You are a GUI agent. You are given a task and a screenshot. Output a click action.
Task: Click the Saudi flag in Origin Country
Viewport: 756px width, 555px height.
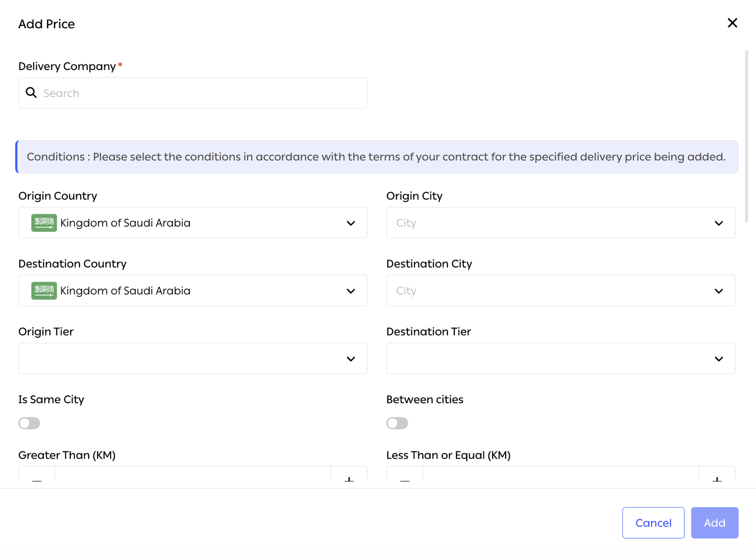click(x=44, y=223)
